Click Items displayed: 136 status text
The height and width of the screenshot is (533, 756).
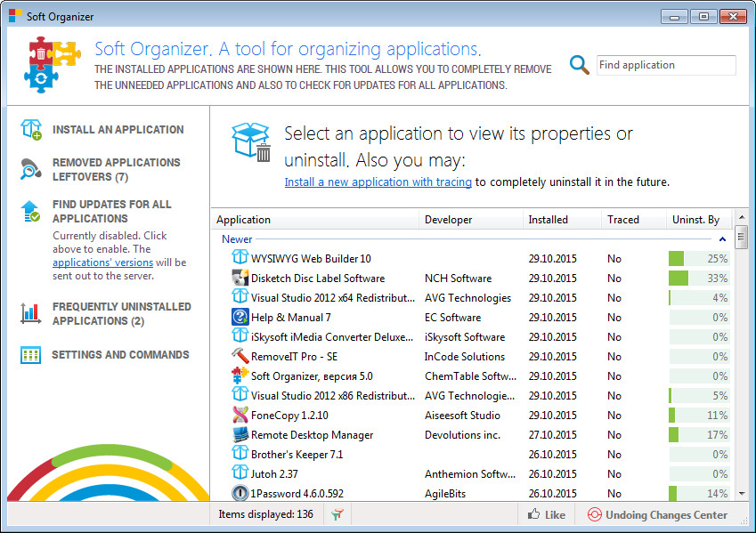(x=265, y=514)
